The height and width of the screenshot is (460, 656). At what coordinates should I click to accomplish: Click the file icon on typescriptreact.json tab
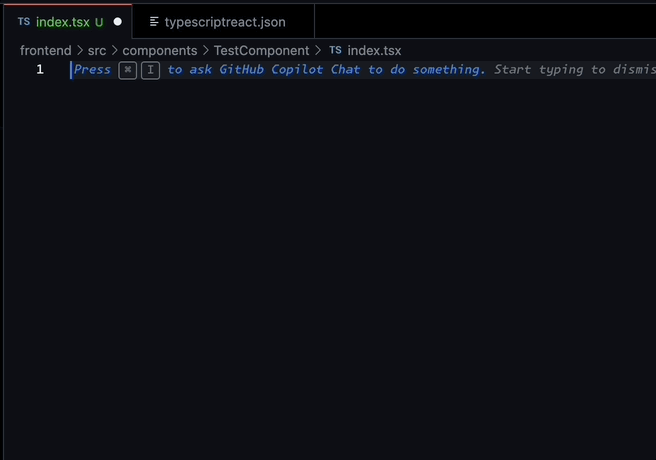[x=154, y=22]
